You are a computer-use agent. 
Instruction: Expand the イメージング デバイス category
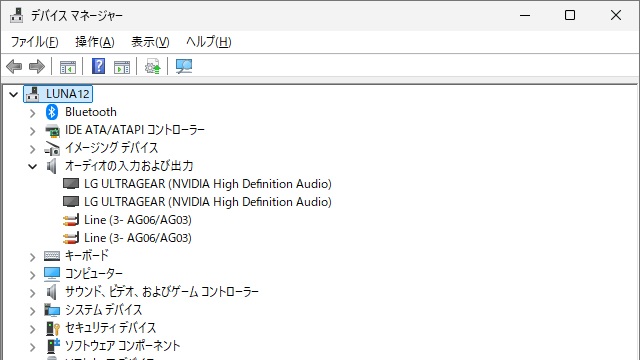[33, 149]
